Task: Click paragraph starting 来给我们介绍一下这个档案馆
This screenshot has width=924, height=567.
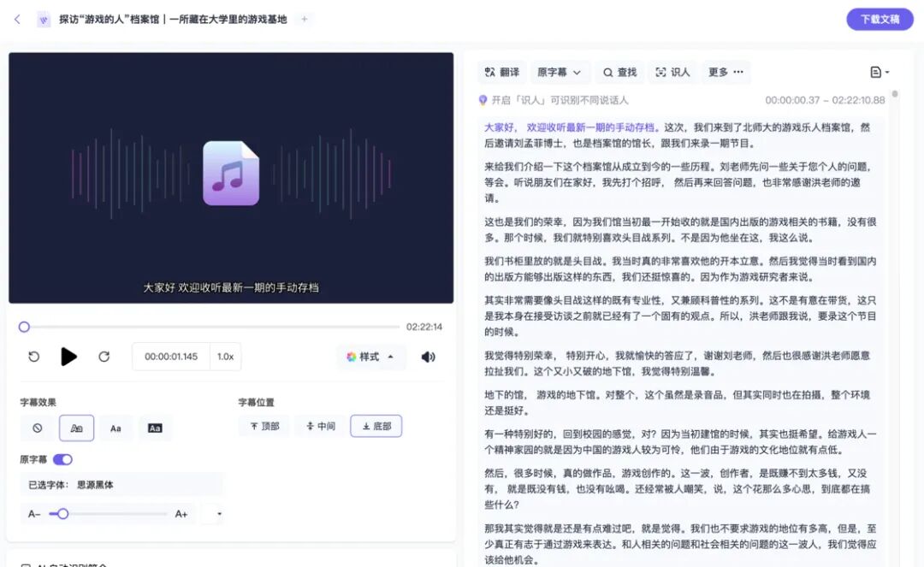Action: [x=678, y=182]
